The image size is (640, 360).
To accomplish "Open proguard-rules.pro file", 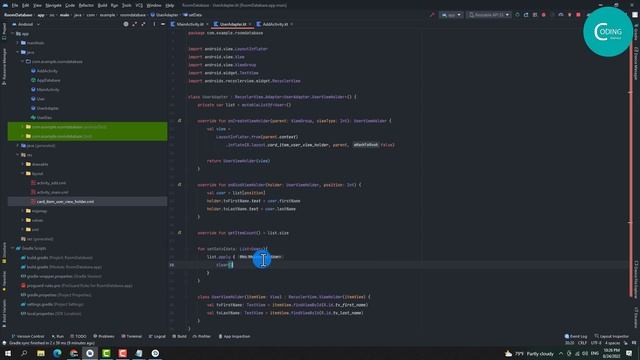I will 76,286.
